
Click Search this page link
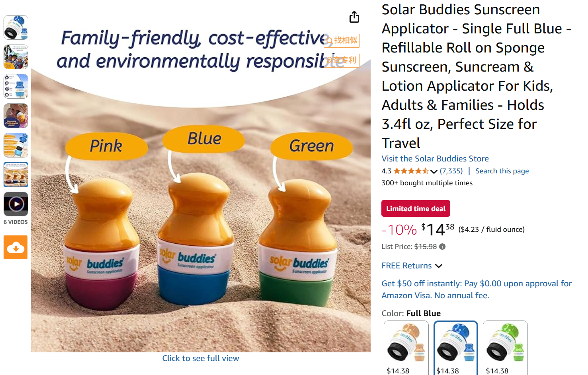point(502,171)
